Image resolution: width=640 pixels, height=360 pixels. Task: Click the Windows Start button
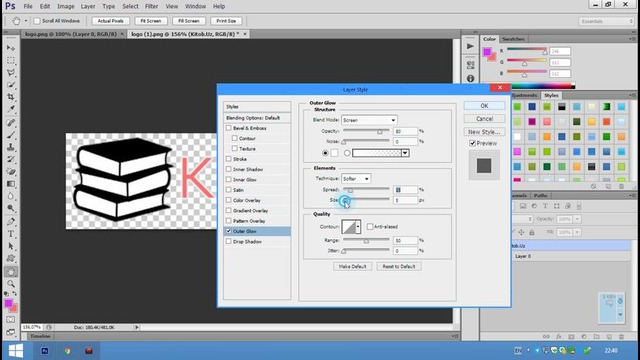[16, 351]
